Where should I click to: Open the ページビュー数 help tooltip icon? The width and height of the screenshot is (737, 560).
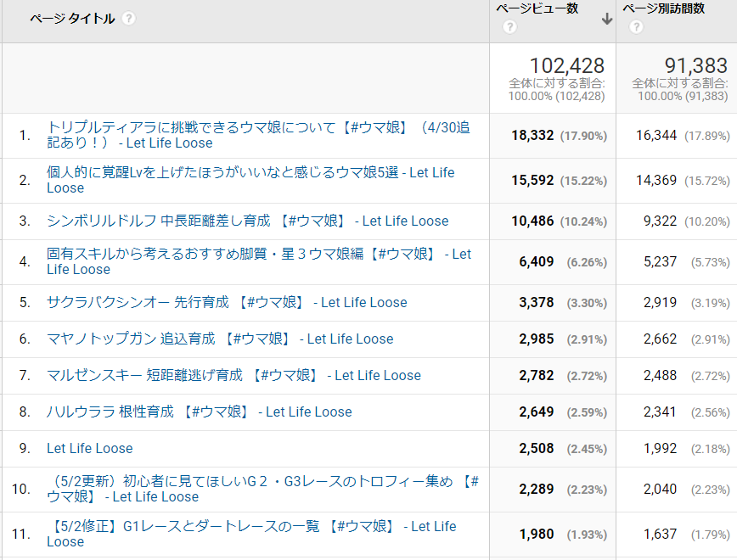509,25
